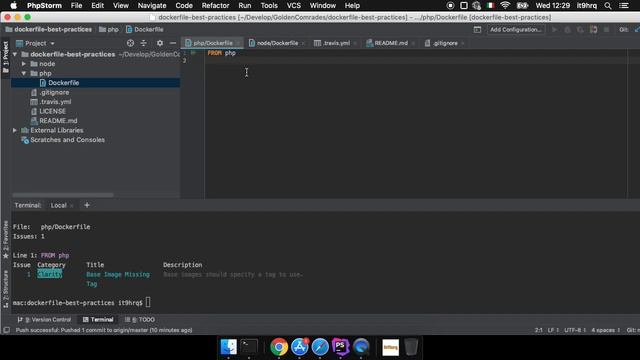The width and height of the screenshot is (640, 360).
Task: Click the locate-in-project target icon
Action: (x=130, y=43)
